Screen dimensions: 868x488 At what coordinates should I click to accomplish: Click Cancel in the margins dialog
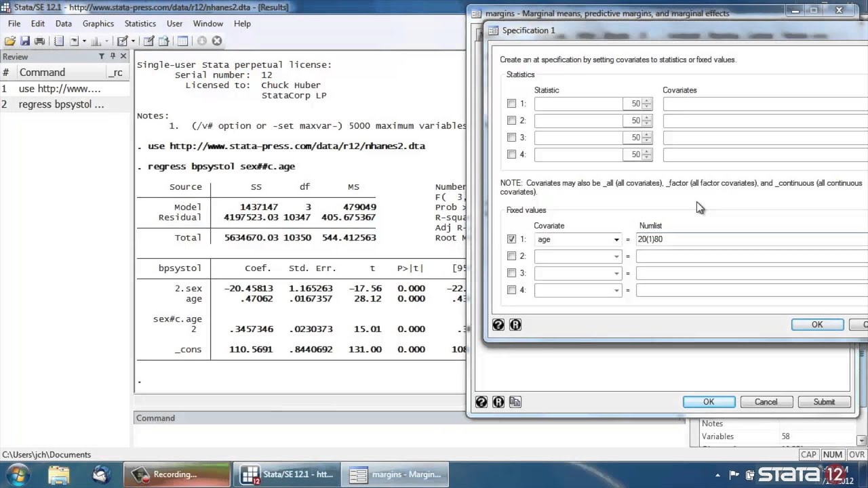[x=766, y=401]
